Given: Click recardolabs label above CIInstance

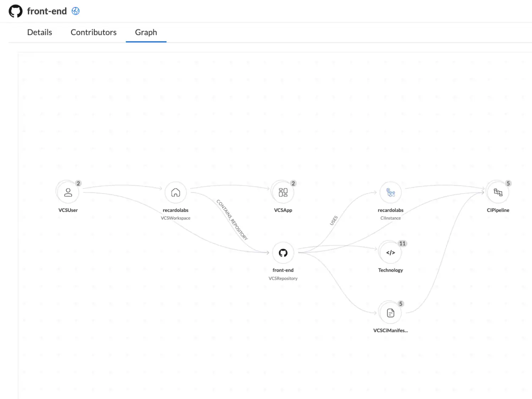Looking at the screenshot, I should pos(390,210).
